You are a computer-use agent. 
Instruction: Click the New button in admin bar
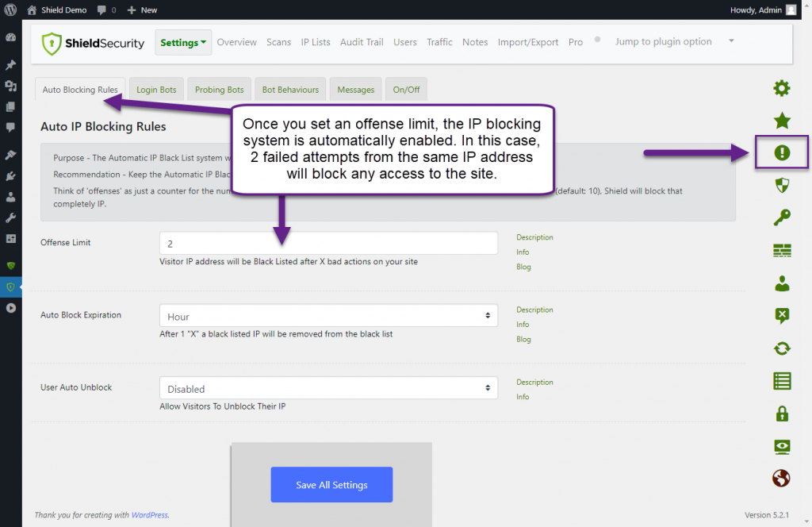143,10
